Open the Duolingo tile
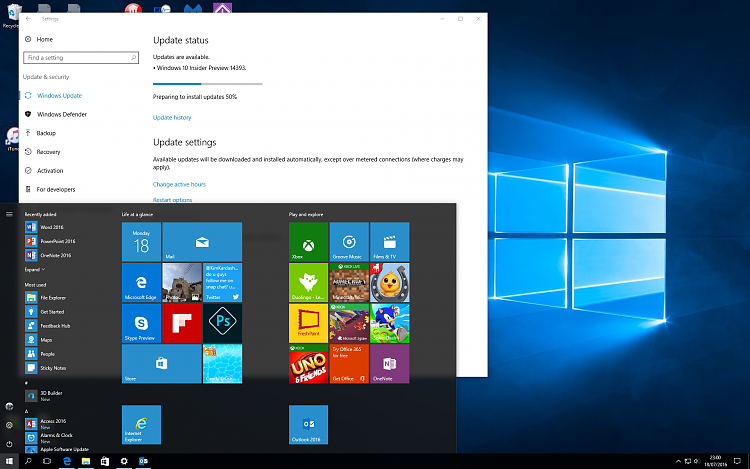The width and height of the screenshot is (750, 469). click(x=309, y=283)
